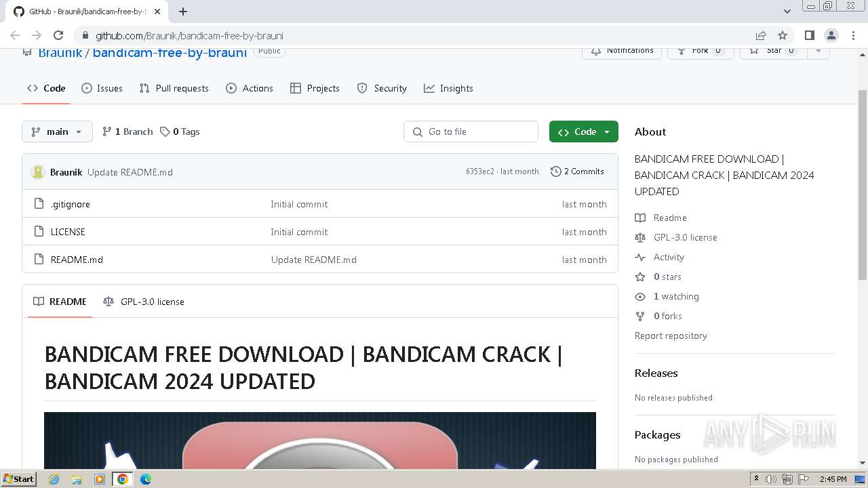Open the tab search chevron
This screenshot has width=868, height=488.
pos(787,12)
